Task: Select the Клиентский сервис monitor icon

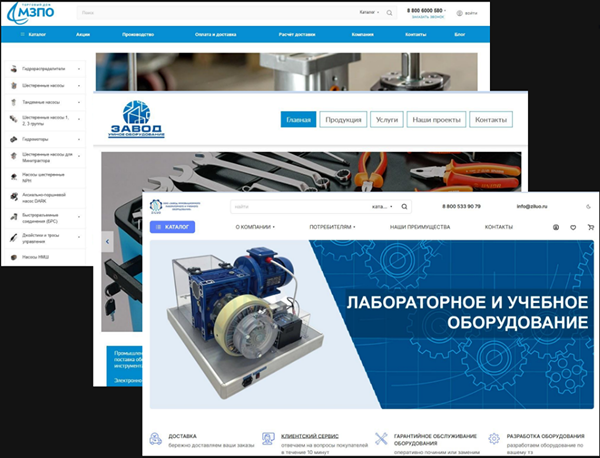Action: (268, 438)
